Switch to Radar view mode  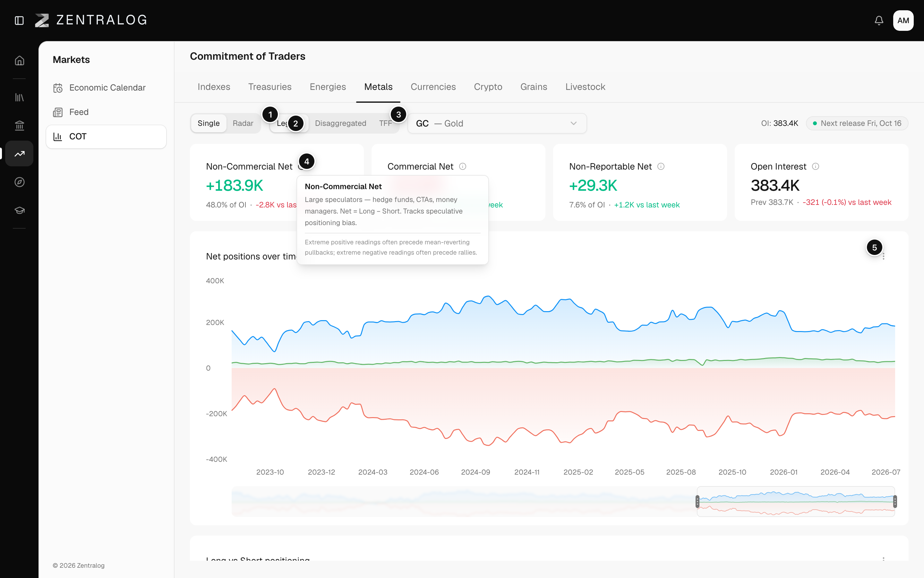(x=243, y=123)
